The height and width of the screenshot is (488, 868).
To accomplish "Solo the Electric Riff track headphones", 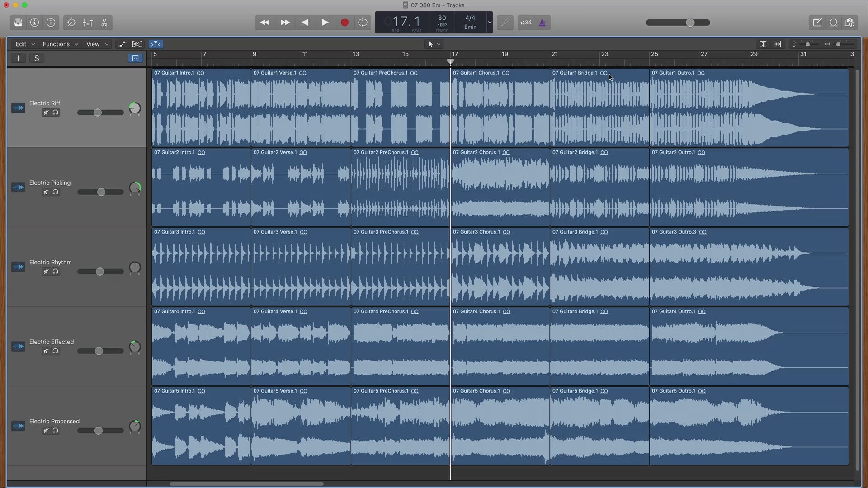I will 55,113.
